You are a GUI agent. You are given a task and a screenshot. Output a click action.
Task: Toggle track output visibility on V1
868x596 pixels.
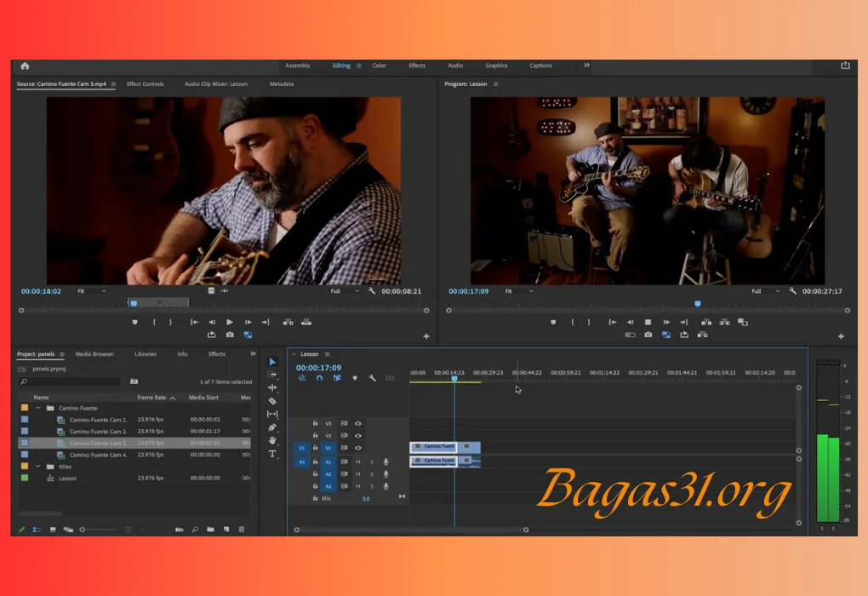click(357, 448)
